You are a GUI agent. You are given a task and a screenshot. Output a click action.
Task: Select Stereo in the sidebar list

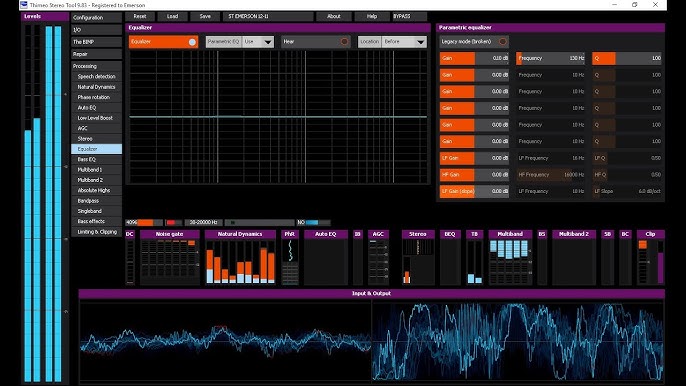(x=96, y=139)
